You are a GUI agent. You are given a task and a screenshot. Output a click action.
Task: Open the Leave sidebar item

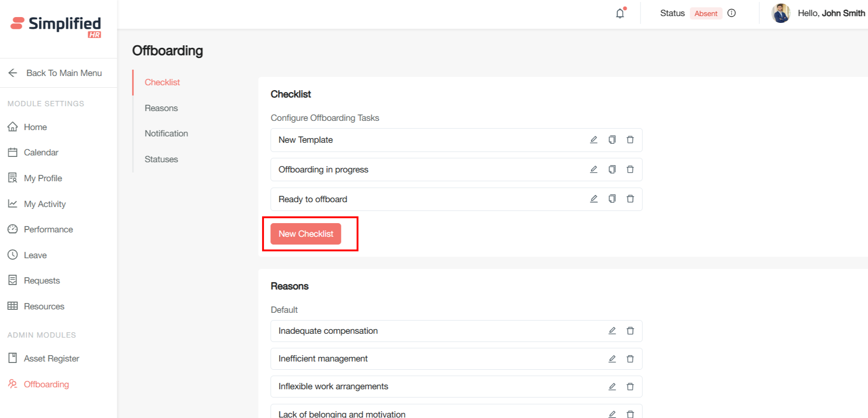click(x=35, y=255)
